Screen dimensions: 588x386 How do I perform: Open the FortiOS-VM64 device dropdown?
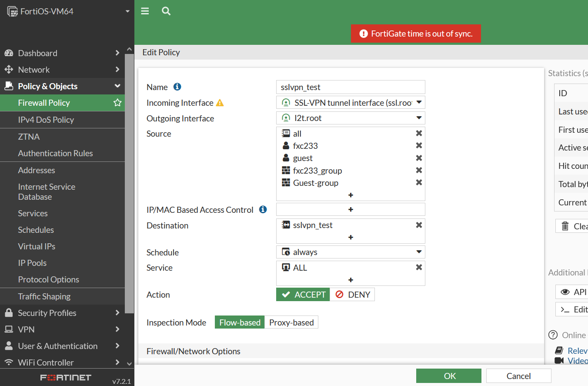point(127,11)
